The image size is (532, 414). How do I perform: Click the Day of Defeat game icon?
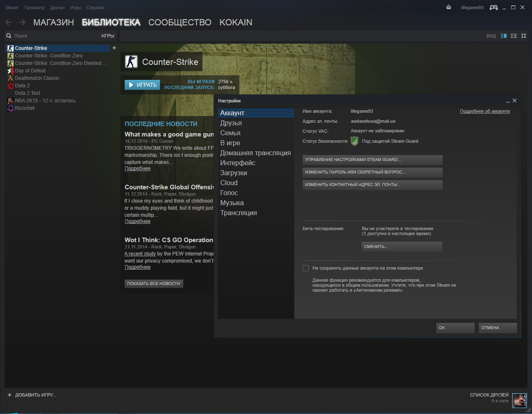tap(10, 71)
